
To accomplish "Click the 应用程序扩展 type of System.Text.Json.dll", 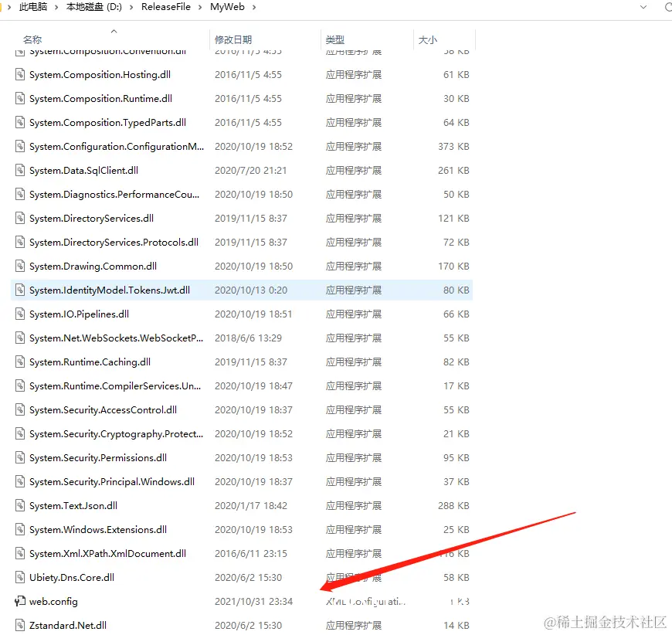I will pos(354,506).
